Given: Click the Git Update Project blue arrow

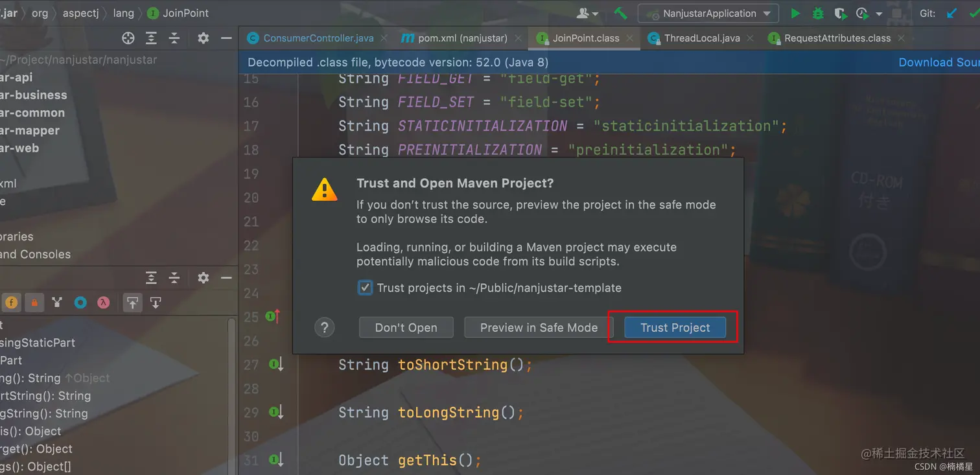Looking at the screenshot, I should (952, 13).
